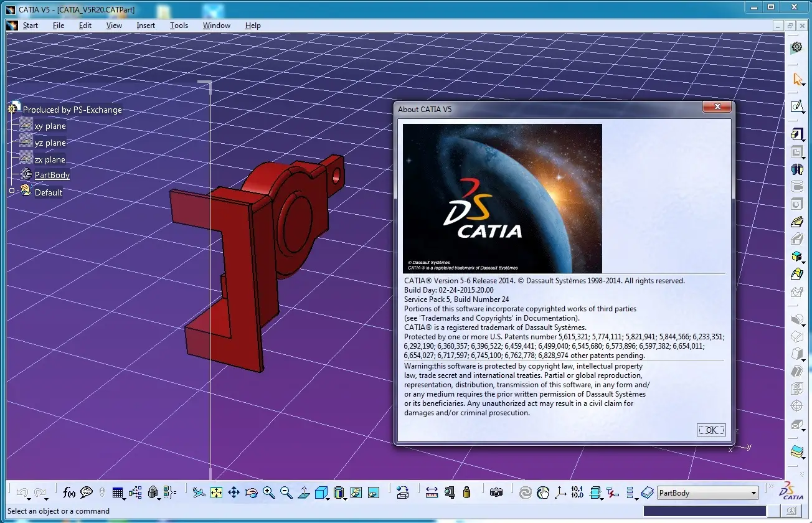Open the View menu

tap(114, 26)
